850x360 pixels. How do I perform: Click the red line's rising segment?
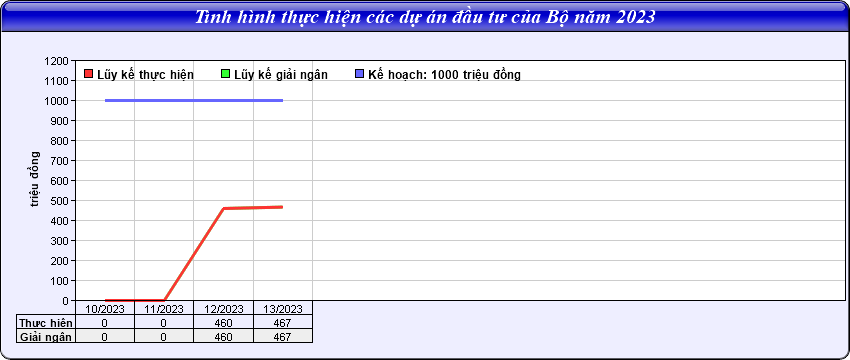click(194, 254)
